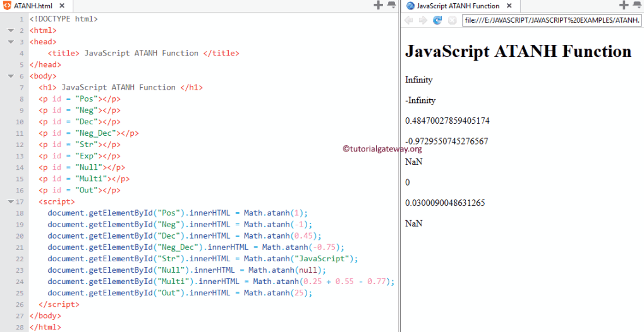644x332 pixels.
Task: Click the Math.atanh(25) statement
Action: 180,293
